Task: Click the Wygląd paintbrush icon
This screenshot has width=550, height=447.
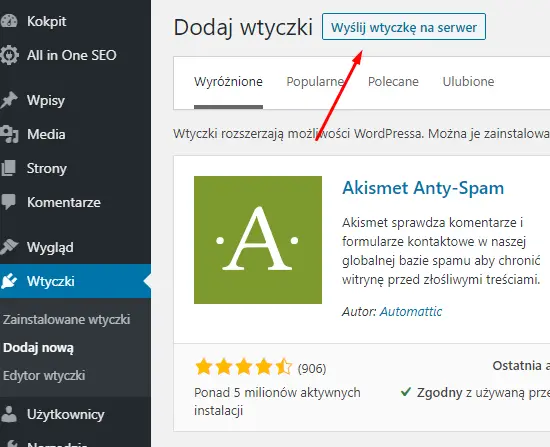Action: [x=9, y=247]
